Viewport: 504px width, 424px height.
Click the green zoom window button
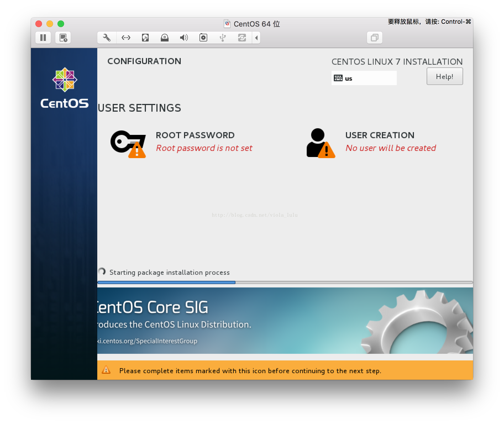(61, 24)
